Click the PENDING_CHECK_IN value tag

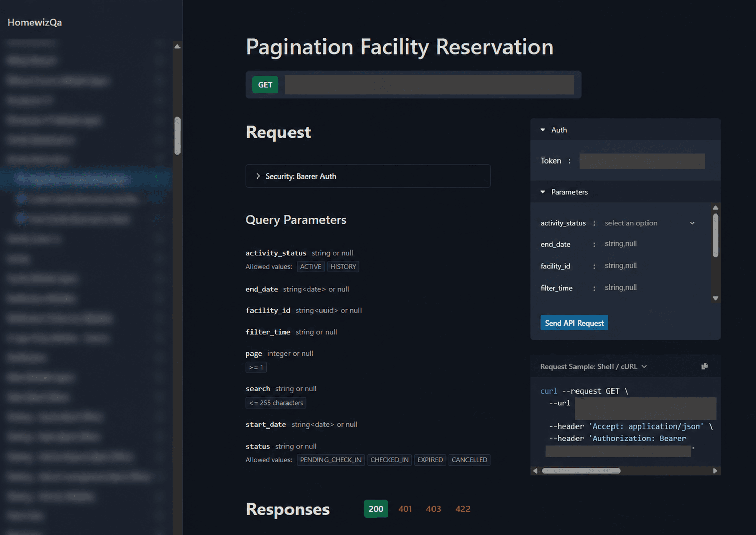coord(331,460)
